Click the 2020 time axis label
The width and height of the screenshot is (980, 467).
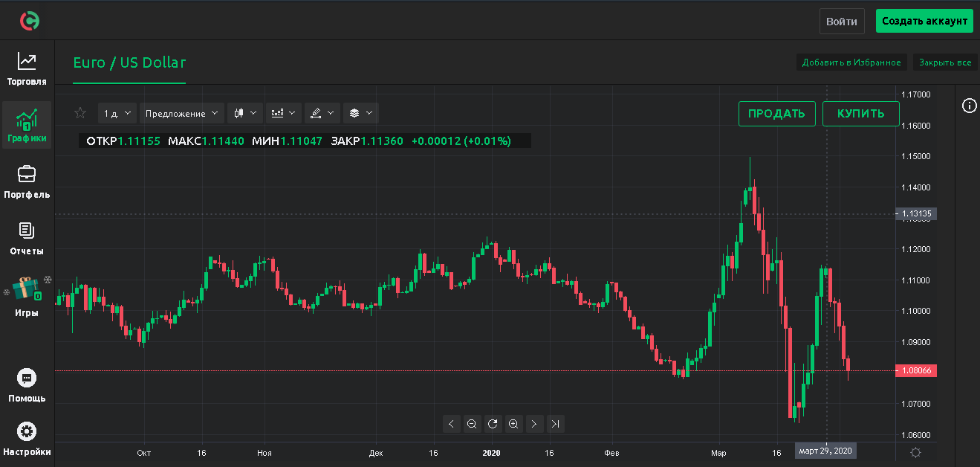(x=491, y=453)
